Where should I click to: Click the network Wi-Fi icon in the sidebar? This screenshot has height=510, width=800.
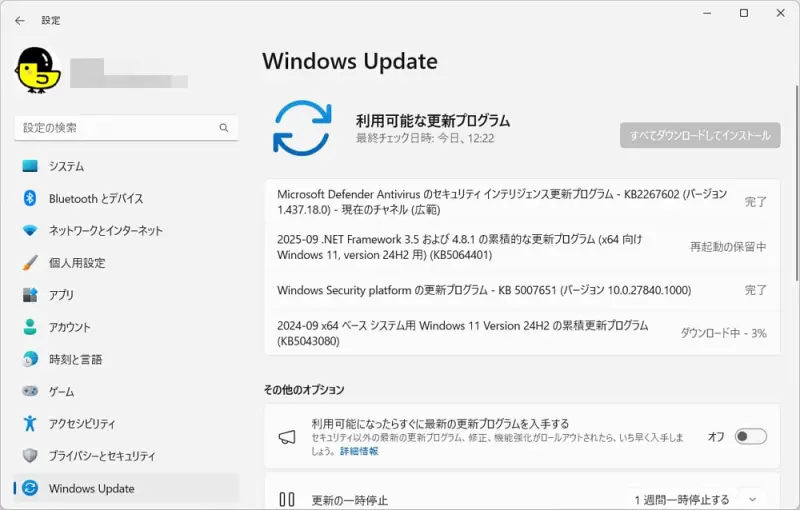(30, 231)
